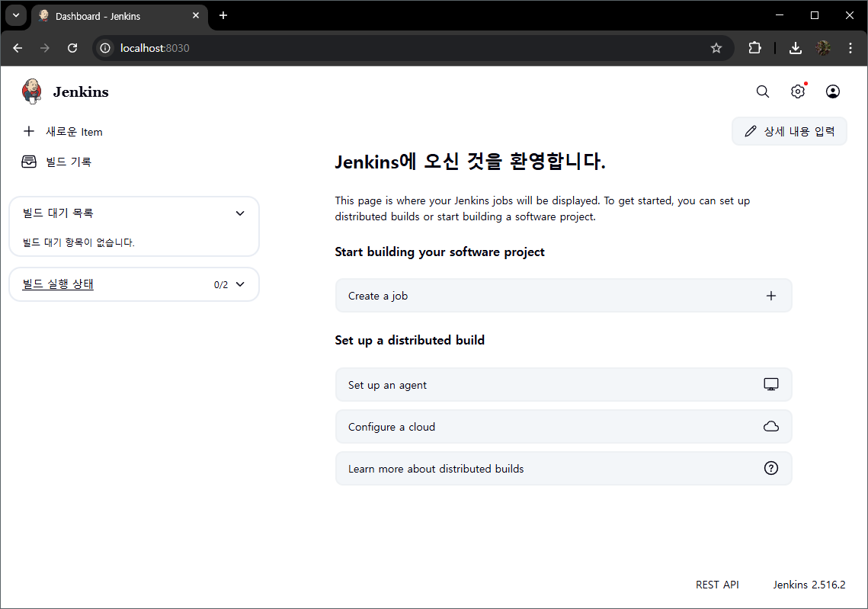The image size is (868, 609).
Task: Click the 빌드 대기 목록 heading
Action: click(58, 213)
